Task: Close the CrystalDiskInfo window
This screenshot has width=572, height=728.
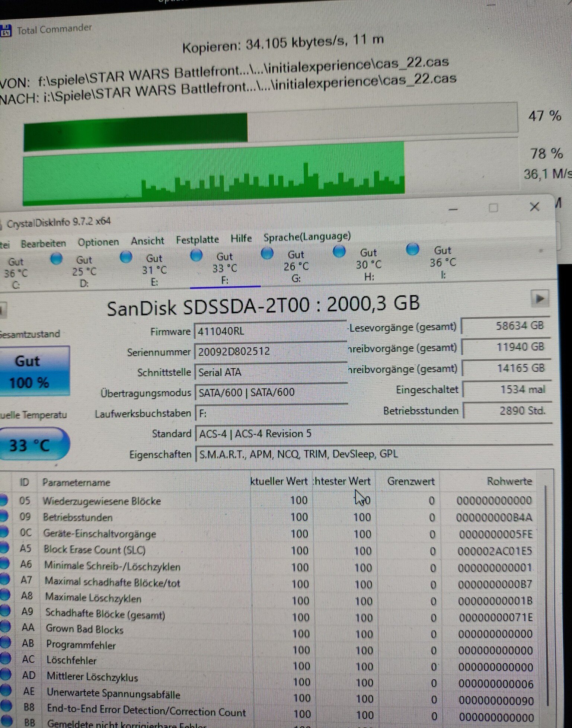Action: (534, 207)
